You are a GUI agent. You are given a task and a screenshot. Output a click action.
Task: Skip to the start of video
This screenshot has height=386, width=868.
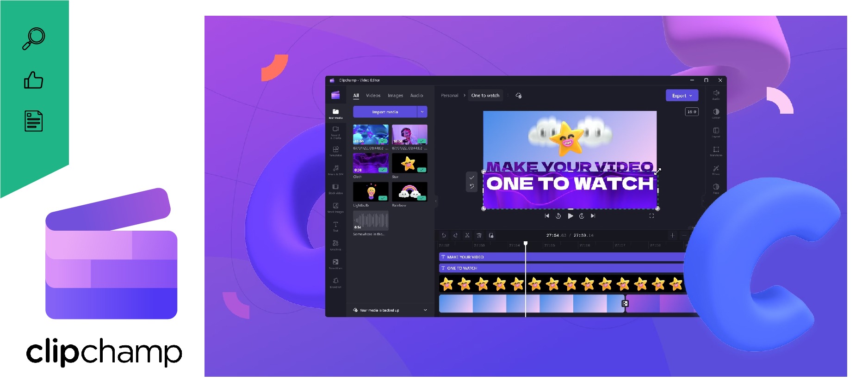coord(547,216)
